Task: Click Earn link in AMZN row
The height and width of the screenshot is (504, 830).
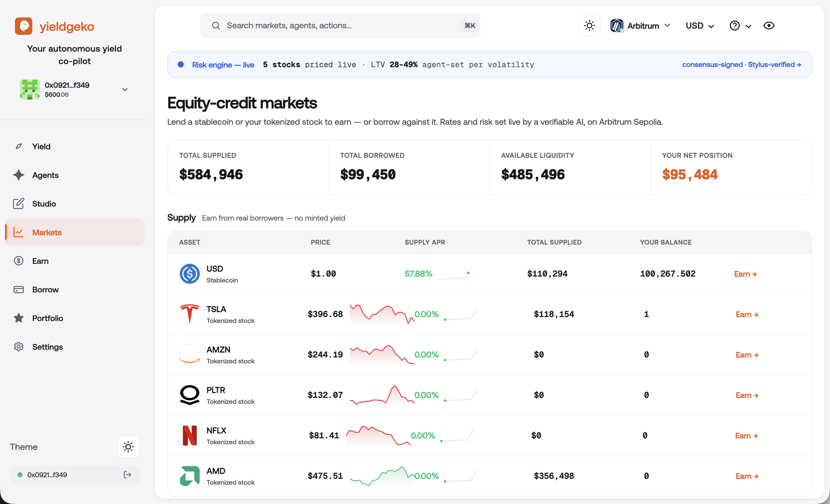Action: click(x=747, y=355)
